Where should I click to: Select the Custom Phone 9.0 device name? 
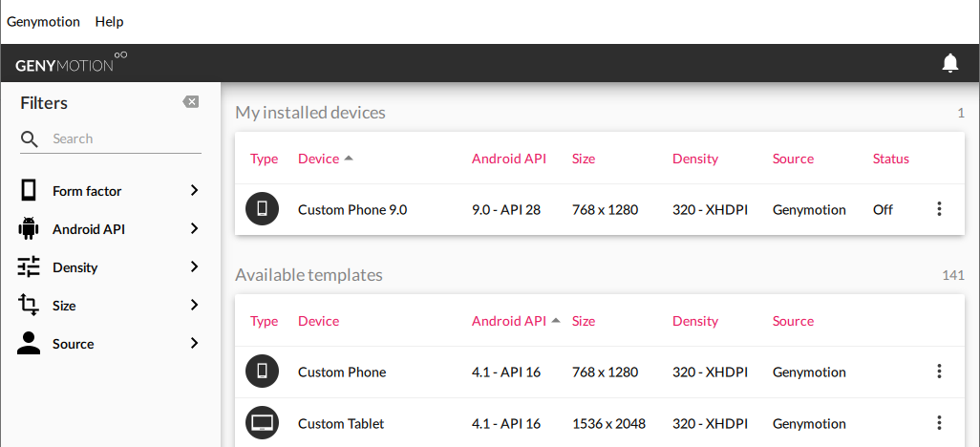click(x=352, y=210)
